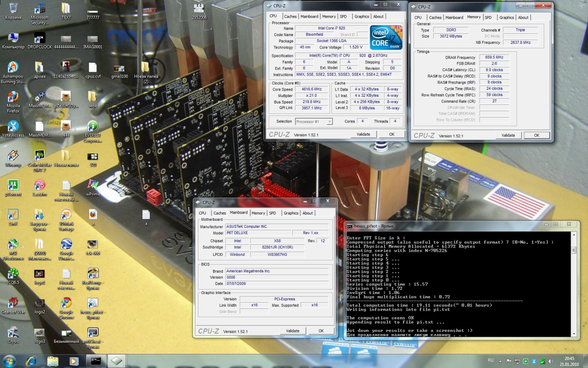Click RU language indicator in taskbar
588x368 pixels.
pos(491,361)
